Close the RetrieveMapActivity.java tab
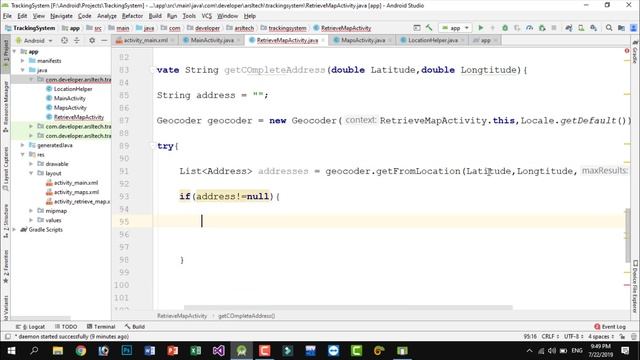The width and height of the screenshot is (640, 360). click(x=323, y=40)
